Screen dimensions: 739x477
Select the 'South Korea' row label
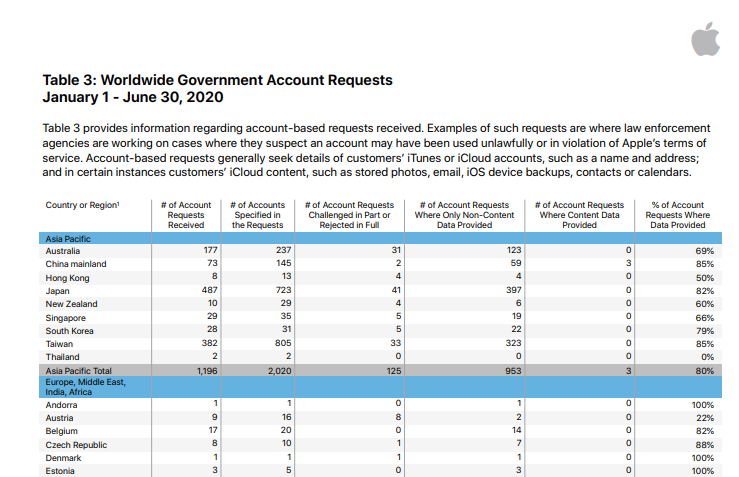(69, 331)
